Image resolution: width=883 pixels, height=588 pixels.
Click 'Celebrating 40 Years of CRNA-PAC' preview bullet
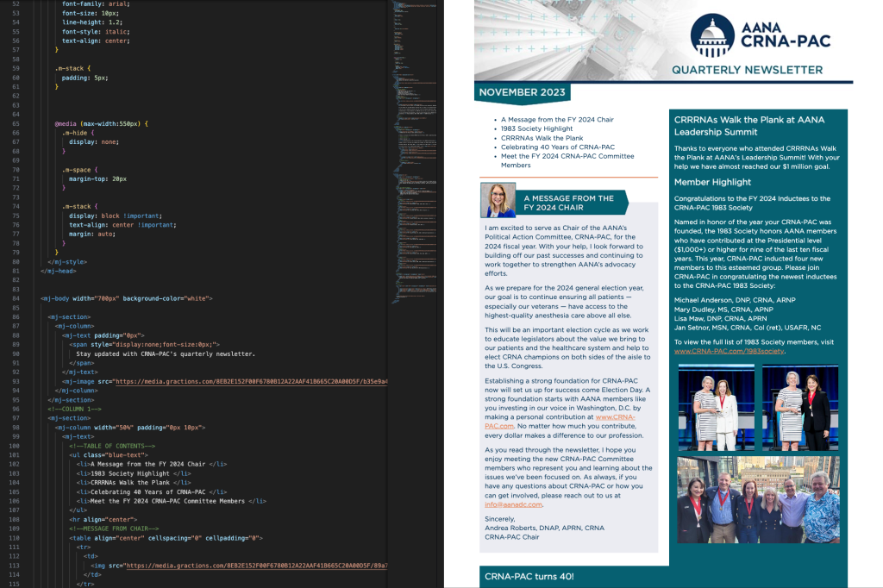[x=558, y=147]
